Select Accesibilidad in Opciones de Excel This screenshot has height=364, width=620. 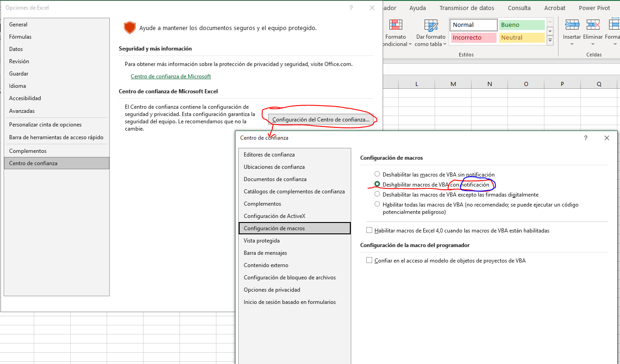(x=56, y=98)
